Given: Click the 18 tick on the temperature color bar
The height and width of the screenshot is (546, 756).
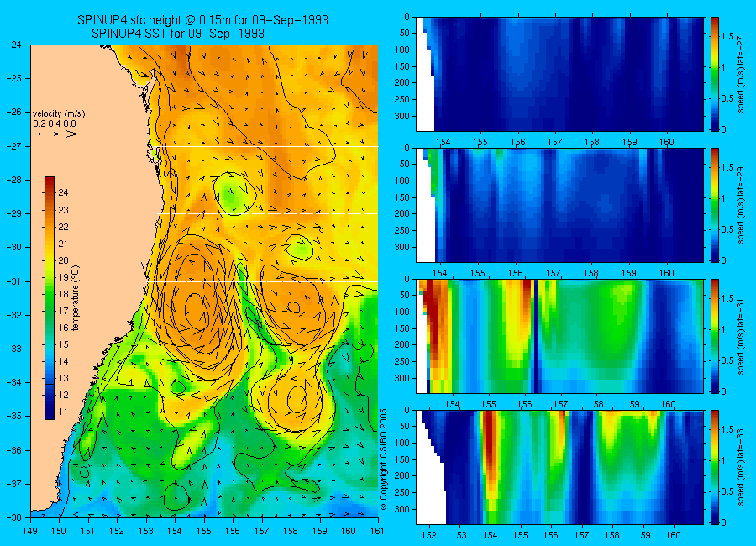Looking at the screenshot, I should 63,294.
